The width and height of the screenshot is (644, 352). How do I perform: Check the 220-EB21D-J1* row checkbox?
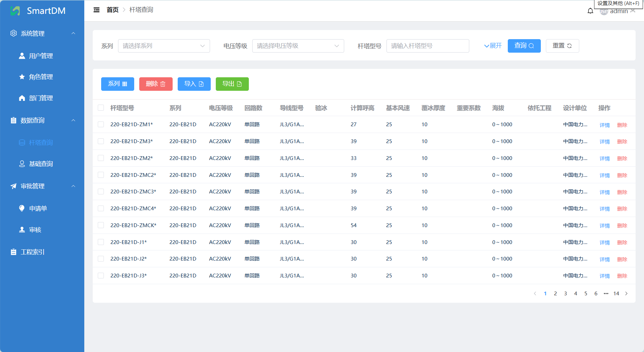pos(101,242)
